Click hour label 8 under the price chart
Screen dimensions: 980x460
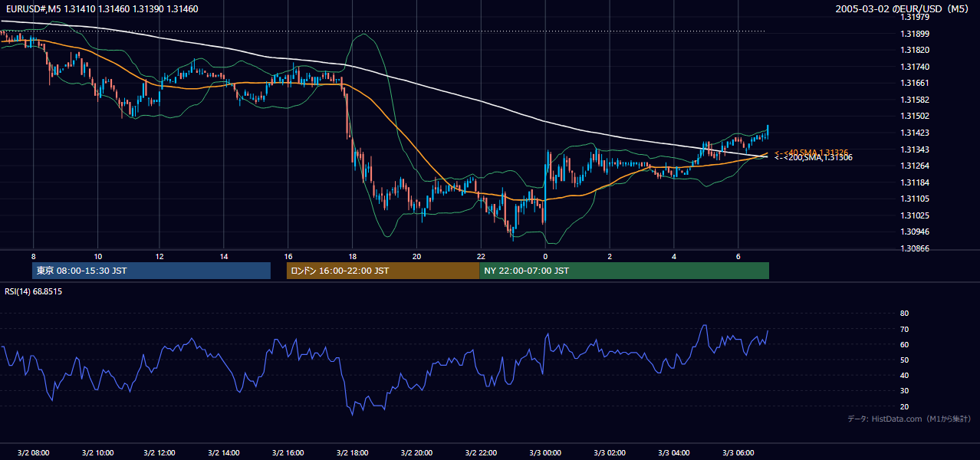click(34, 256)
